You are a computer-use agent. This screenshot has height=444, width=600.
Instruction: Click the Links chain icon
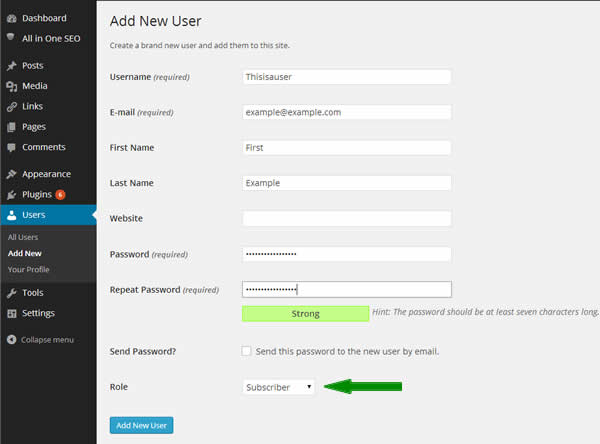11,106
